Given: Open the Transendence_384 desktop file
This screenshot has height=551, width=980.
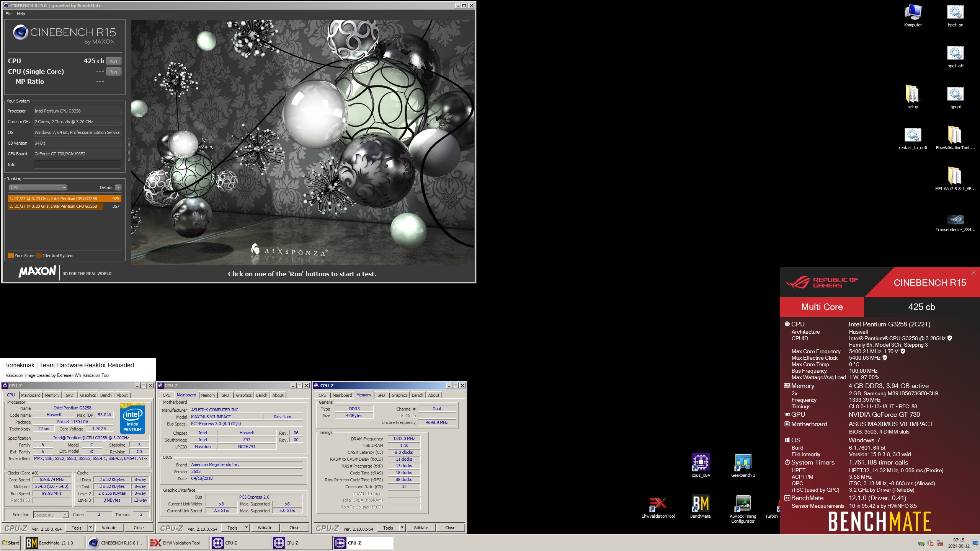Looking at the screenshot, I should [955, 223].
